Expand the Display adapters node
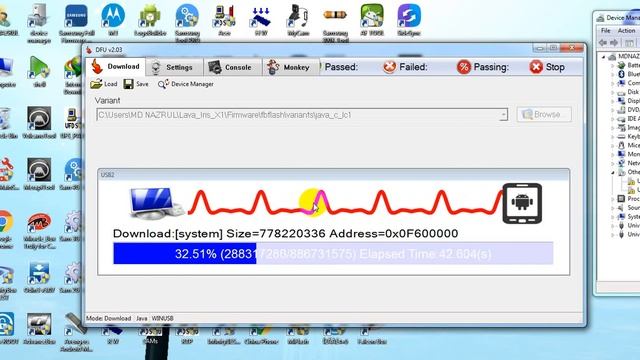This screenshot has width=640, height=360. tap(612, 101)
